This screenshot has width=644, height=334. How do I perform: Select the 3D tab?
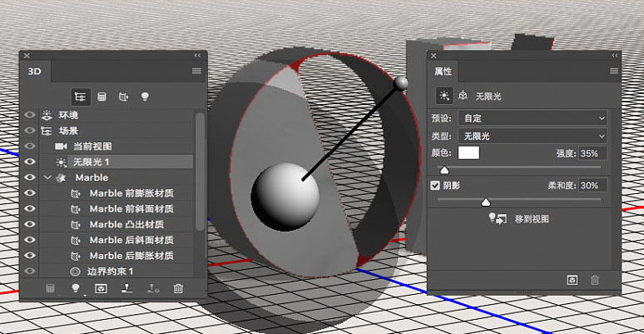[35, 72]
